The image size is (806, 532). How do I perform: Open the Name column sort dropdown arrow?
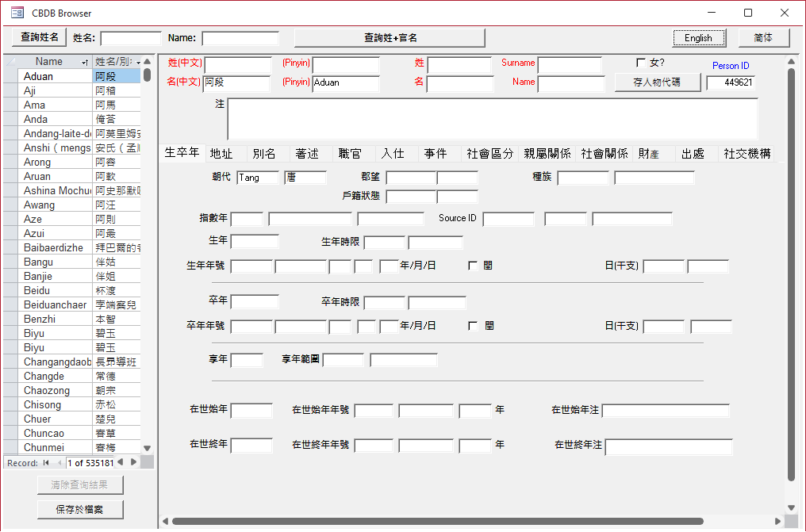[85, 62]
